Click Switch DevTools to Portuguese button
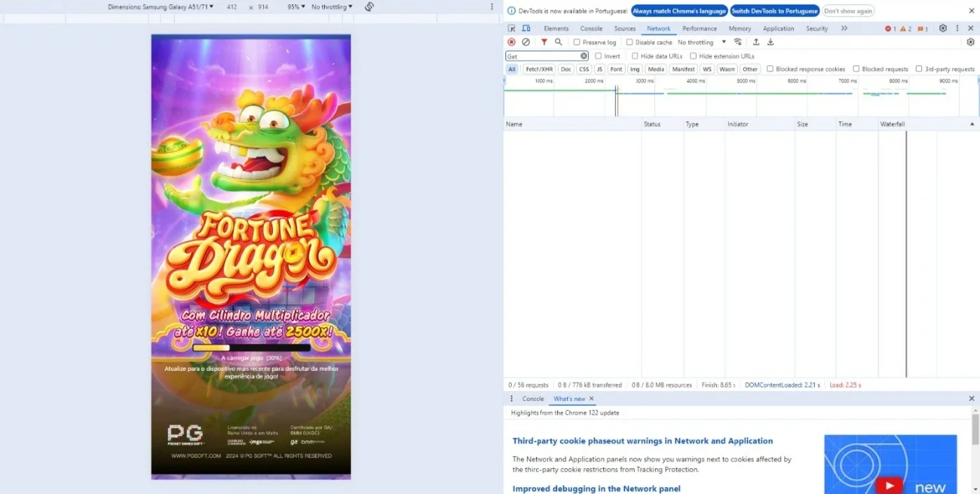 point(774,11)
